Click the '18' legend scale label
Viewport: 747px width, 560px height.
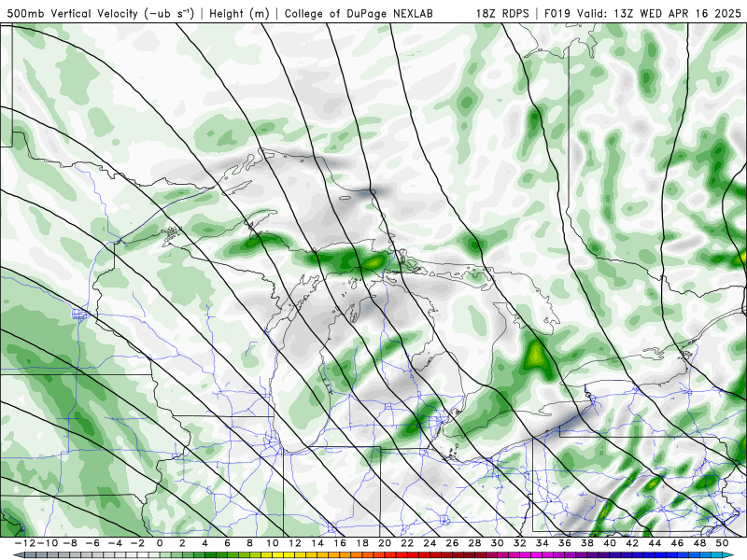pos(362,543)
